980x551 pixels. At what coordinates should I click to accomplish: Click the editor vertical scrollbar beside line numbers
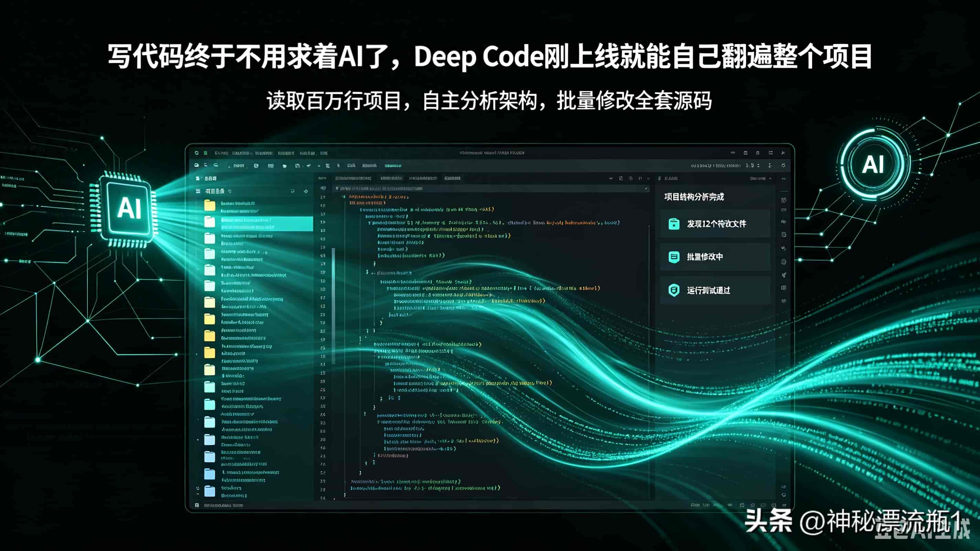pyautogui.click(x=334, y=306)
